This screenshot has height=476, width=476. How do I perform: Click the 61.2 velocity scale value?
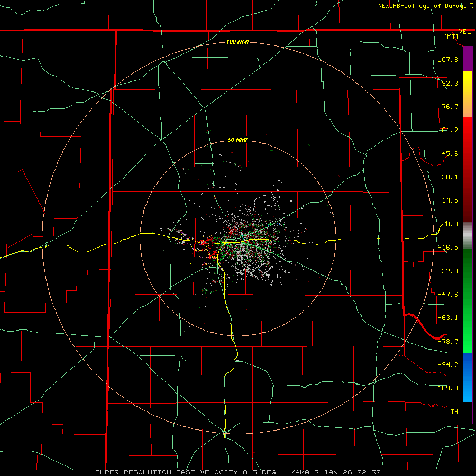[450, 130]
